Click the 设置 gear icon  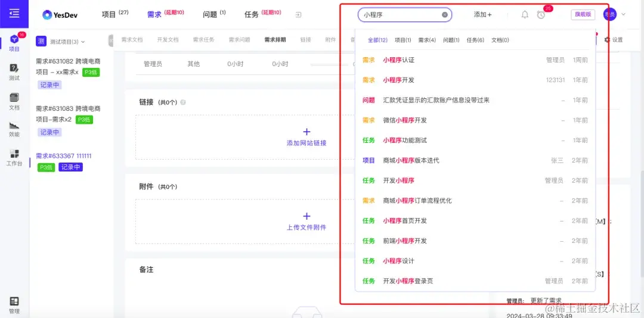pos(608,40)
